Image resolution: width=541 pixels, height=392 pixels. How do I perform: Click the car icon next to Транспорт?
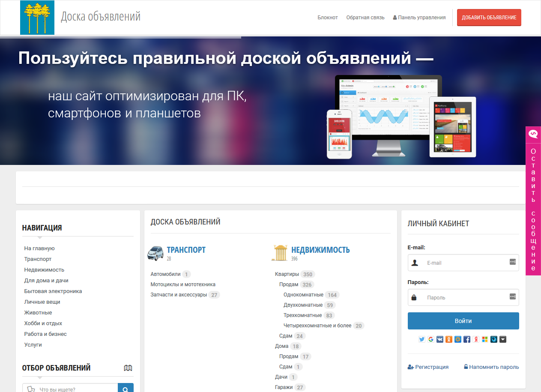[x=155, y=253]
